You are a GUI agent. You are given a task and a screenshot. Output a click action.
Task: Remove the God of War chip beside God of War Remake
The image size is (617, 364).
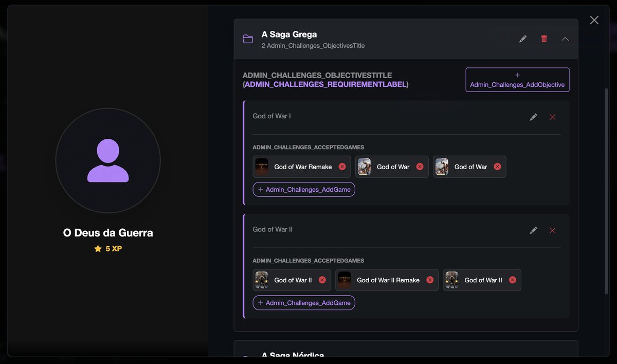[420, 167]
